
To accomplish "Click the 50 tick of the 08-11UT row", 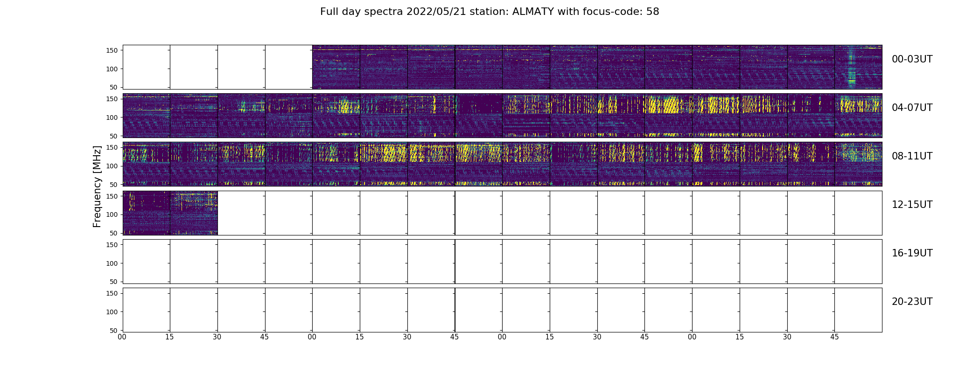I will pos(114,185).
